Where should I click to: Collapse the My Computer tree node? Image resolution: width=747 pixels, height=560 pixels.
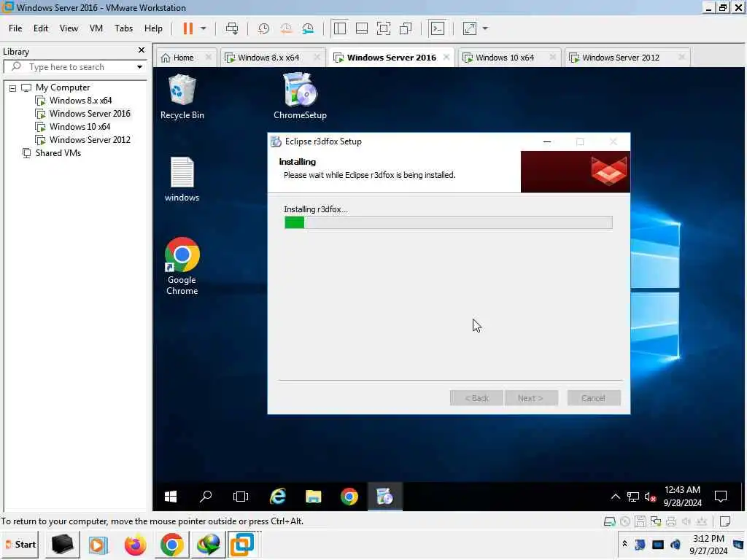point(13,88)
